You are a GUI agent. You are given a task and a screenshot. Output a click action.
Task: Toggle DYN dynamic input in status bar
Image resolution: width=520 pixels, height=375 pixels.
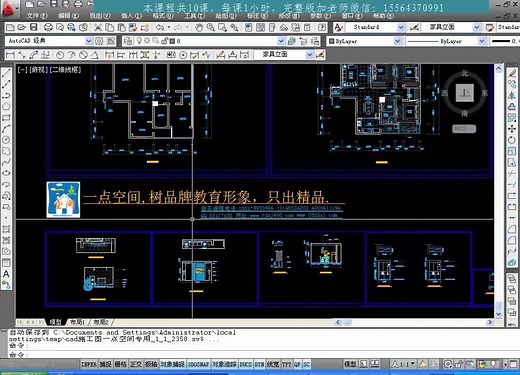(x=259, y=364)
